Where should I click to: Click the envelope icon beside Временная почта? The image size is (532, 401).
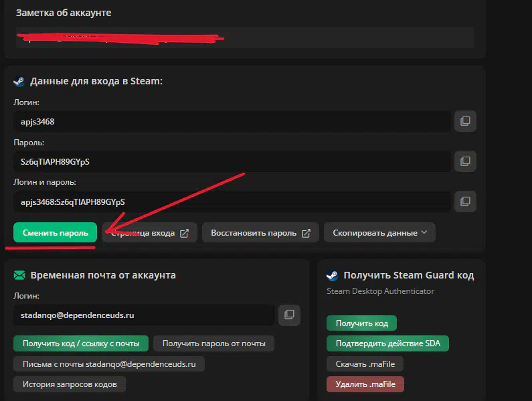(x=19, y=275)
